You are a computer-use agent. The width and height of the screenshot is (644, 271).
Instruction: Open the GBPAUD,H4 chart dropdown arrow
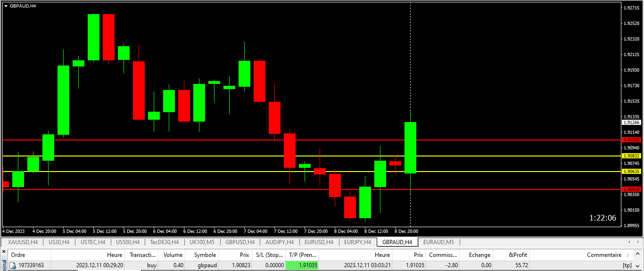[6, 6]
